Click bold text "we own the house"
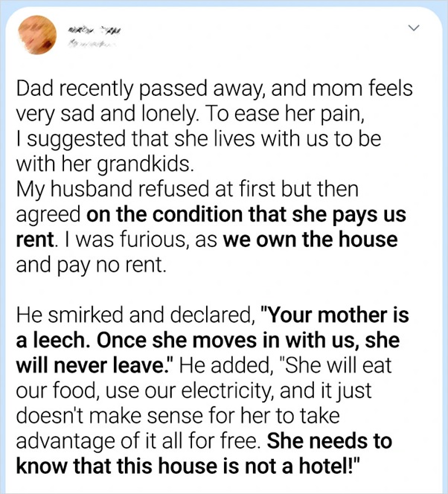This screenshot has height=494, width=448. (x=310, y=240)
